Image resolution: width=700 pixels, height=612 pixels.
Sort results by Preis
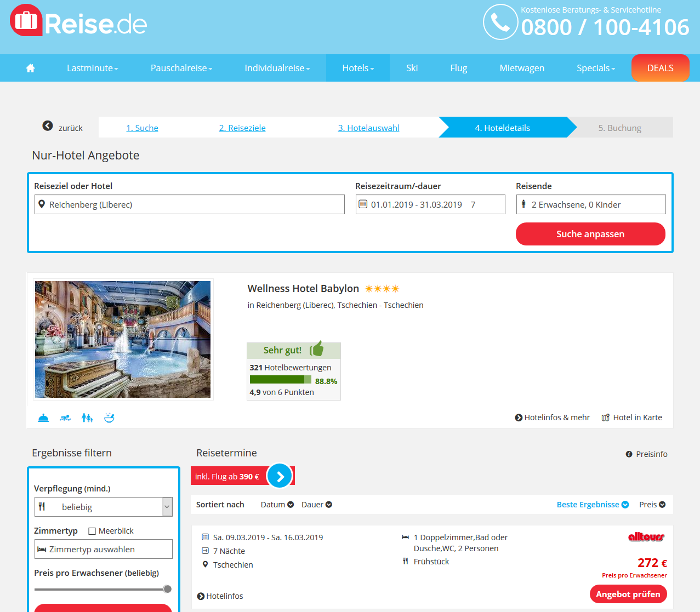(652, 505)
